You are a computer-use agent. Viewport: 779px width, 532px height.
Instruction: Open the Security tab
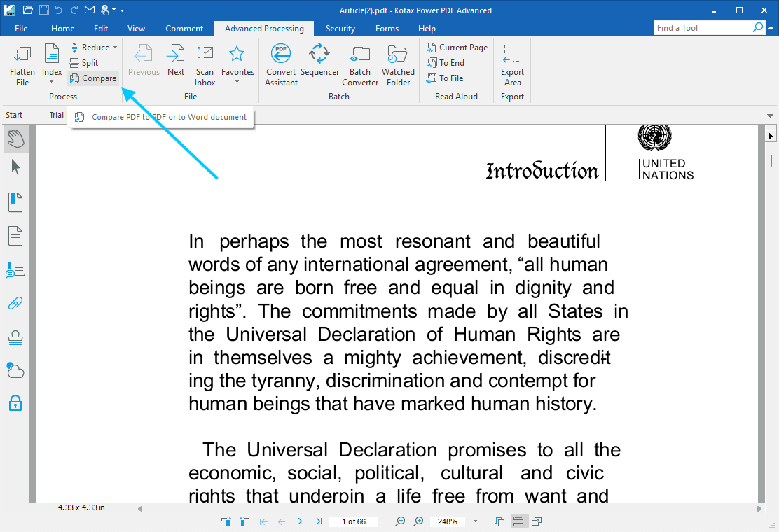(340, 29)
